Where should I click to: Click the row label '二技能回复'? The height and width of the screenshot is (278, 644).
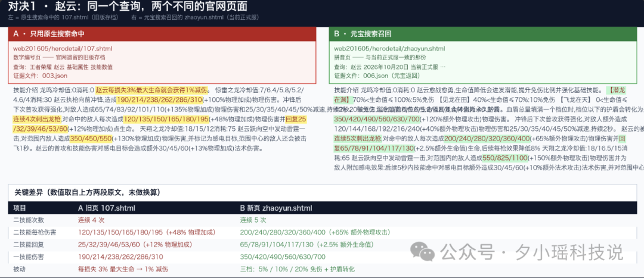29,245
